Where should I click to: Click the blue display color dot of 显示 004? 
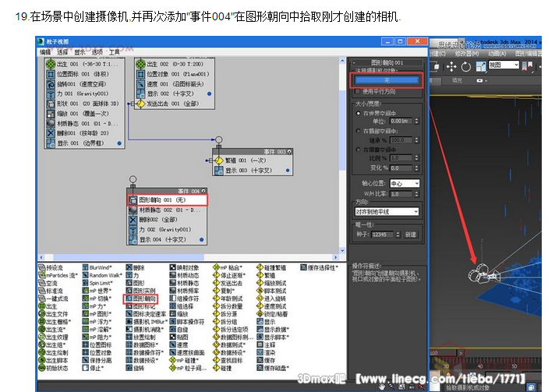201,240
